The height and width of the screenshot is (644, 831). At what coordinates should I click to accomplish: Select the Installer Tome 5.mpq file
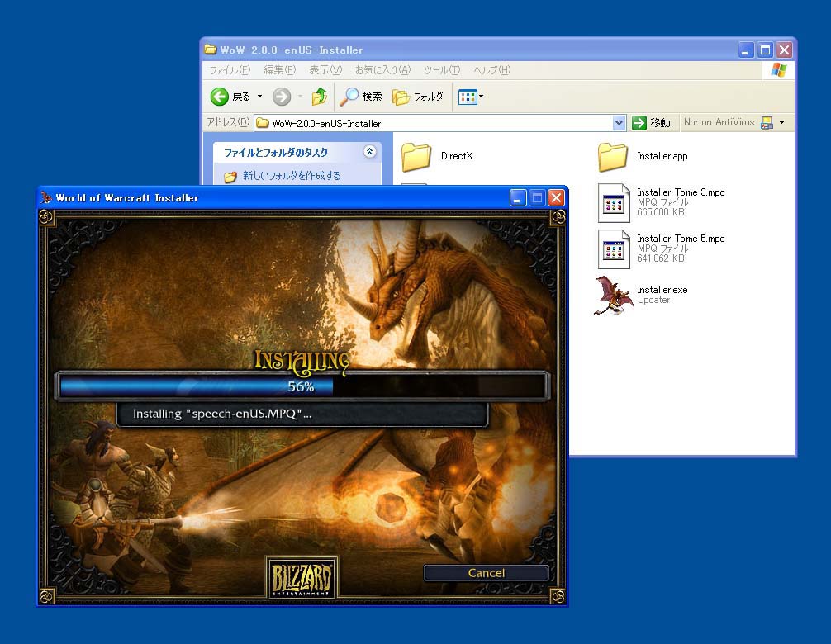[614, 249]
